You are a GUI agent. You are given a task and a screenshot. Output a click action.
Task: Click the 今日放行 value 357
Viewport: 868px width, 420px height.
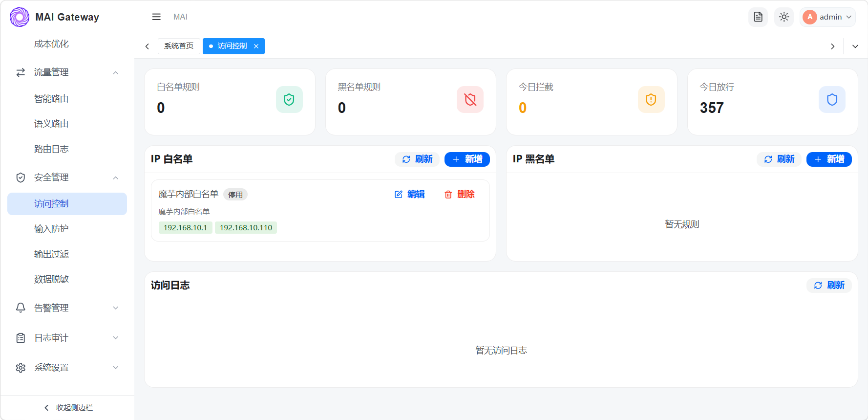(x=712, y=108)
